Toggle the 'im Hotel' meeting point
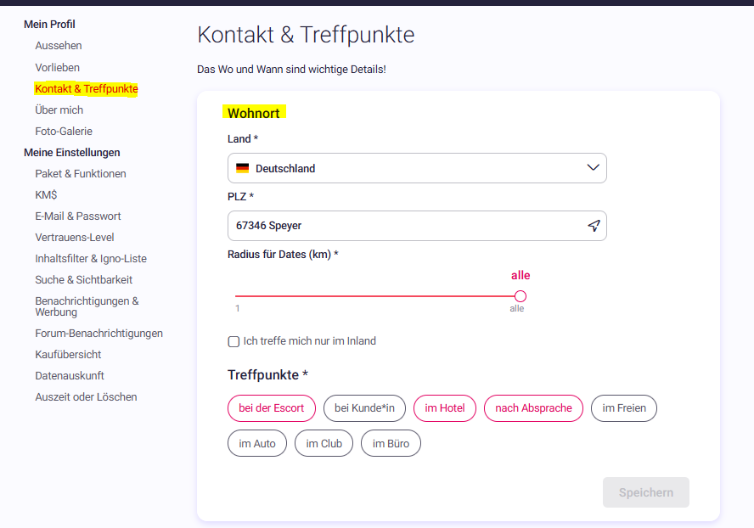The width and height of the screenshot is (754, 528). coord(445,408)
